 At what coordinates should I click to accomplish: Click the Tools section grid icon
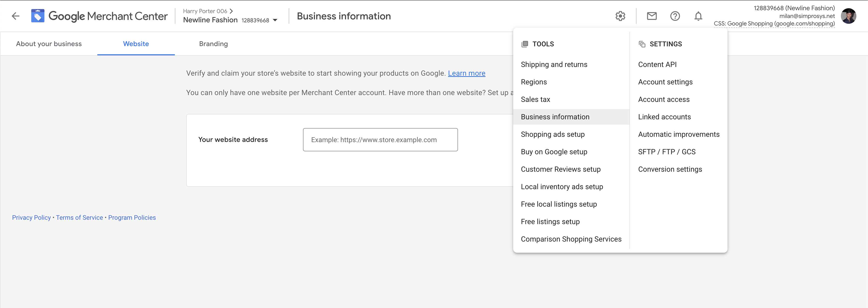[x=525, y=44]
